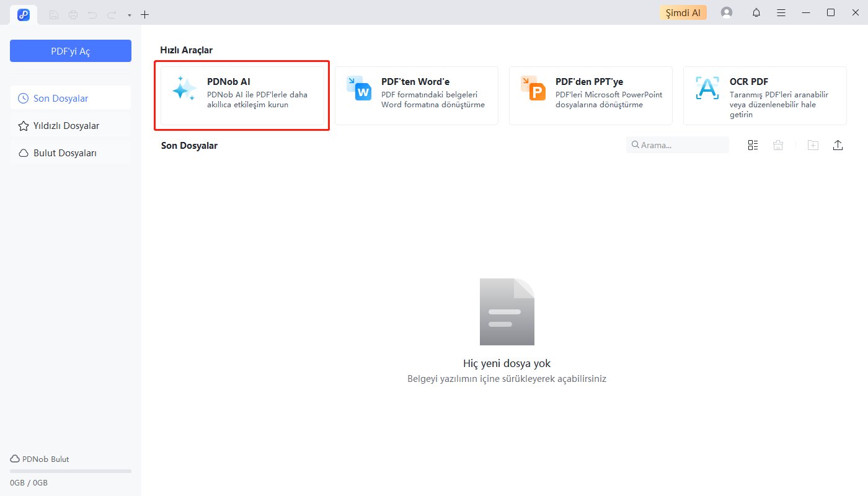Open the OCR PDF tool
The image size is (868, 496).
764,95
